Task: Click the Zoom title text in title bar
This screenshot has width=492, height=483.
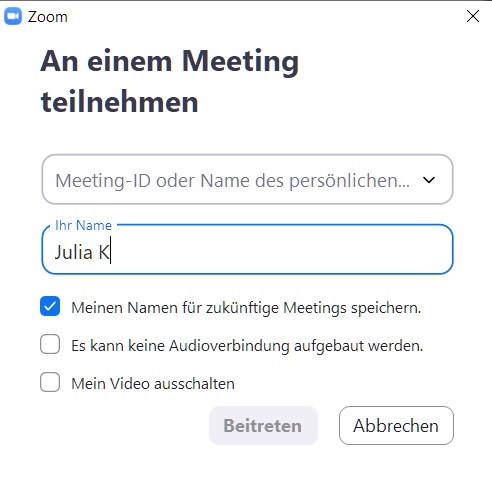Action: (x=48, y=17)
